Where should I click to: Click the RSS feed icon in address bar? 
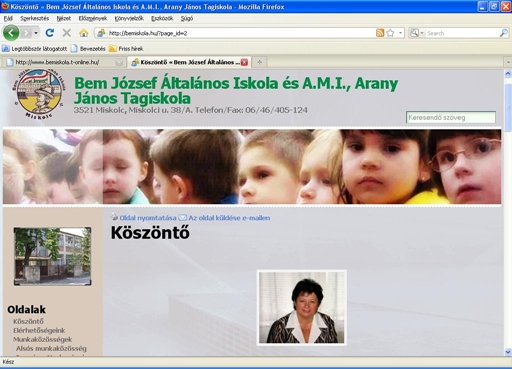(x=380, y=33)
